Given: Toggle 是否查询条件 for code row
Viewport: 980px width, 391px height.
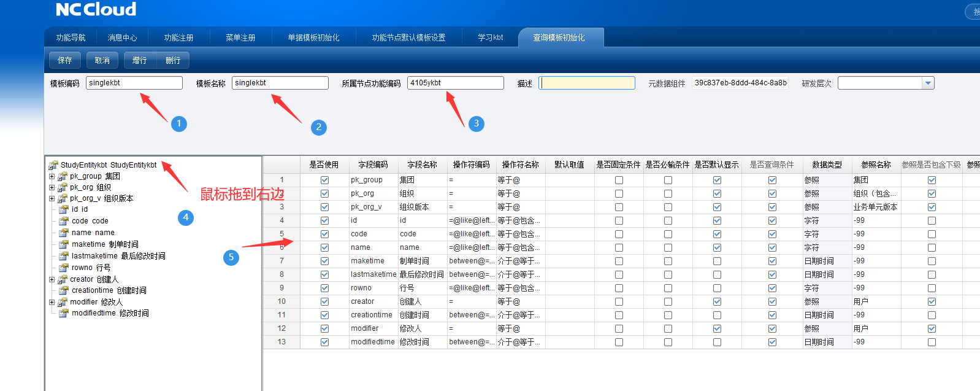Looking at the screenshot, I should pos(772,234).
